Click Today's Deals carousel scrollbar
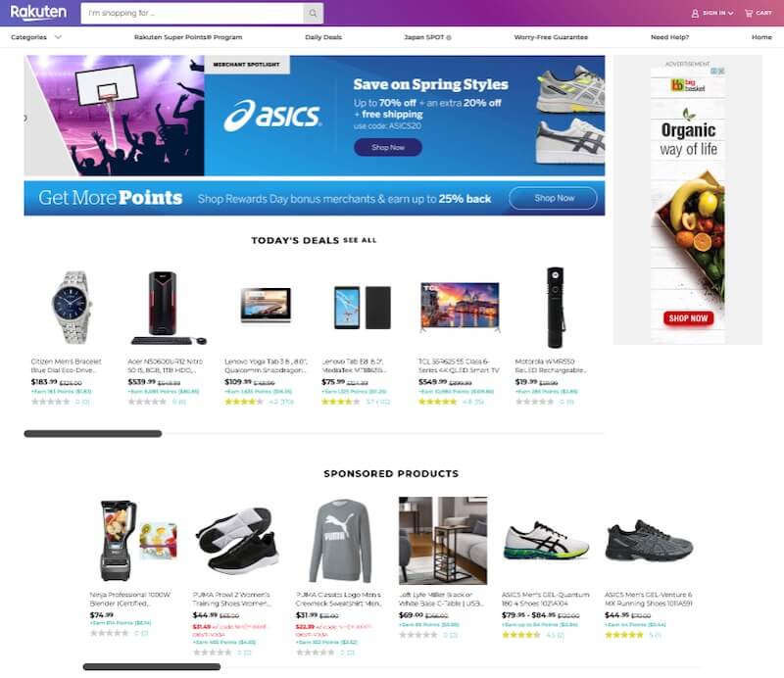784x678 pixels. [93, 433]
